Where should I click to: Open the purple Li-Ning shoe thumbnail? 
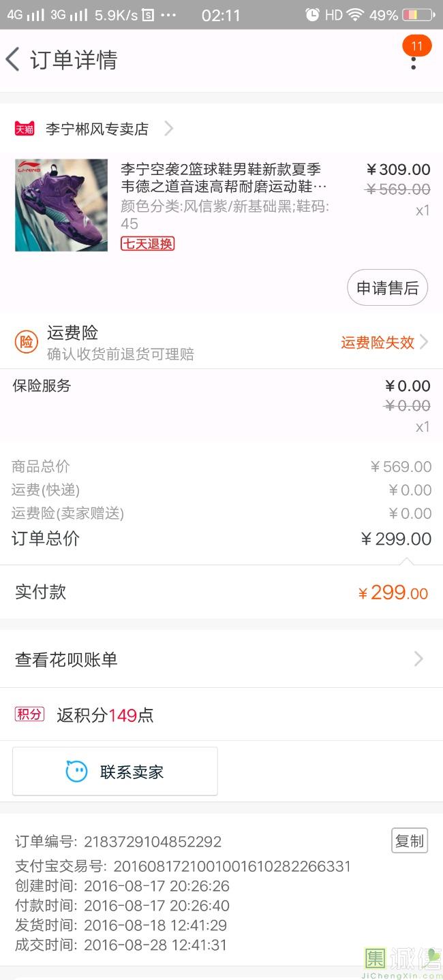tap(61, 205)
